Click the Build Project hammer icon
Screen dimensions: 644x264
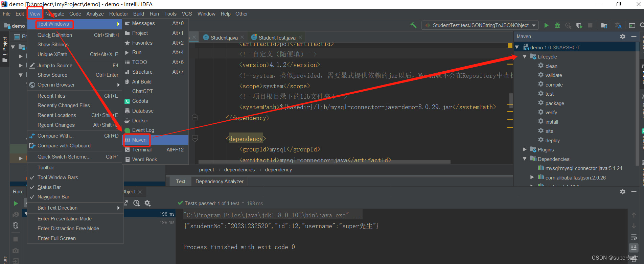tap(413, 25)
